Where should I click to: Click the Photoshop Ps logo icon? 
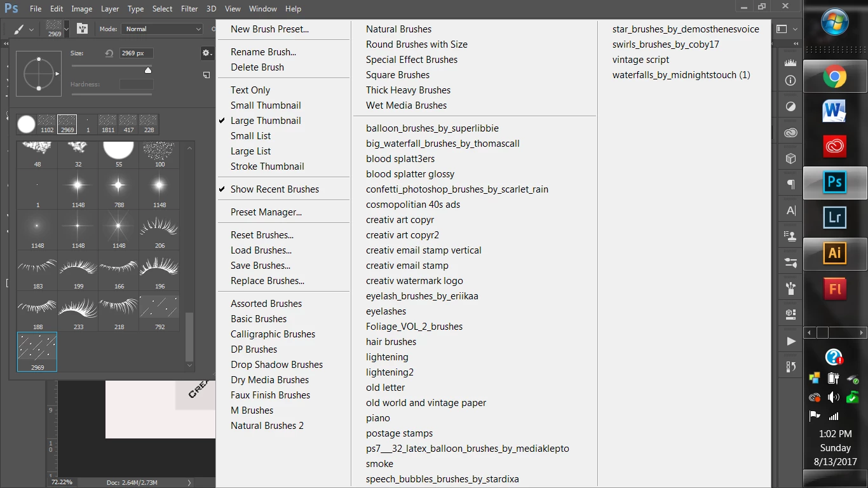(10, 9)
